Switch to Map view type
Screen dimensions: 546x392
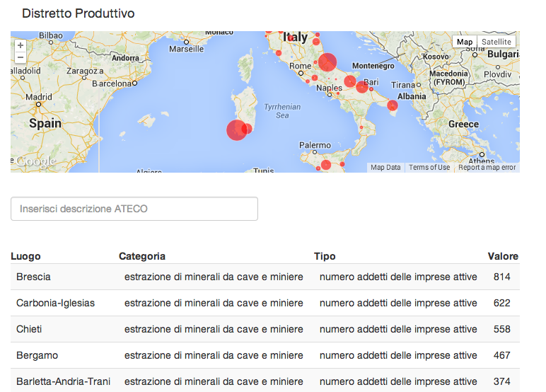click(x=465, y=42)
